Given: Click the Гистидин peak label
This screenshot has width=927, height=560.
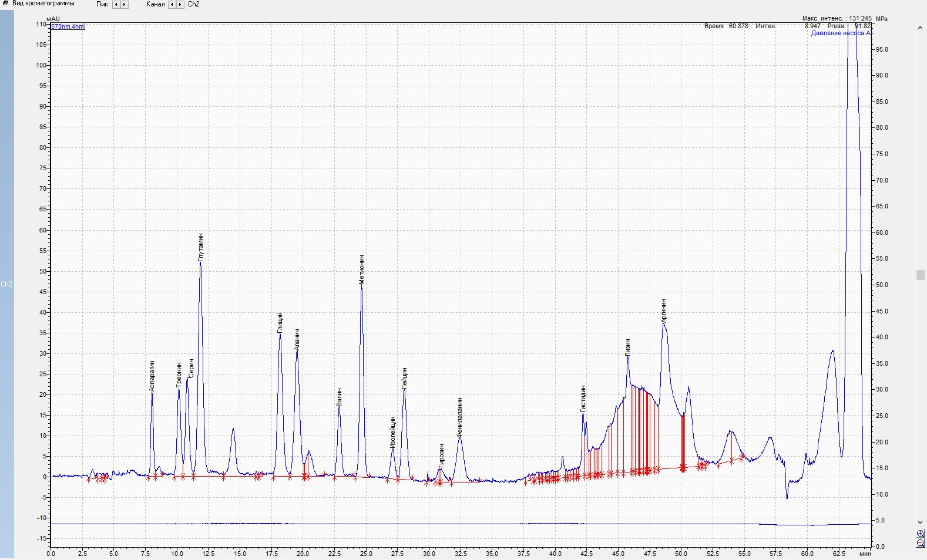Looking at the screenshot, I should (x=583, y=399).
